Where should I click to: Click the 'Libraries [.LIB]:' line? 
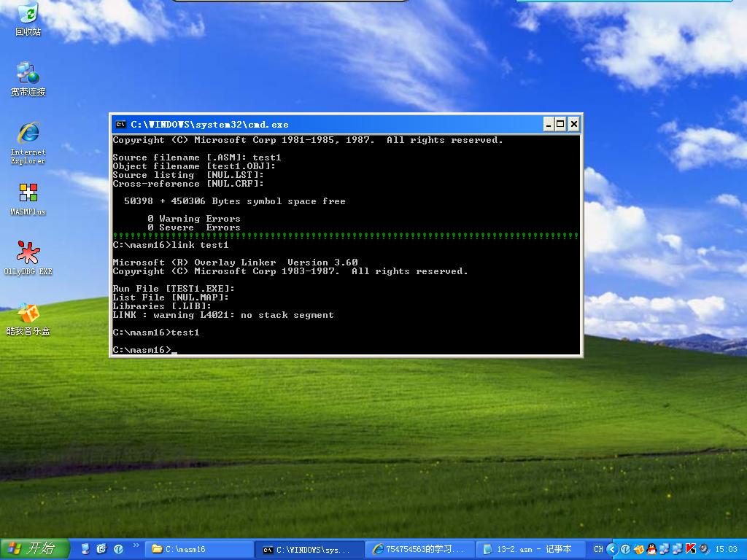pos(161,307)
